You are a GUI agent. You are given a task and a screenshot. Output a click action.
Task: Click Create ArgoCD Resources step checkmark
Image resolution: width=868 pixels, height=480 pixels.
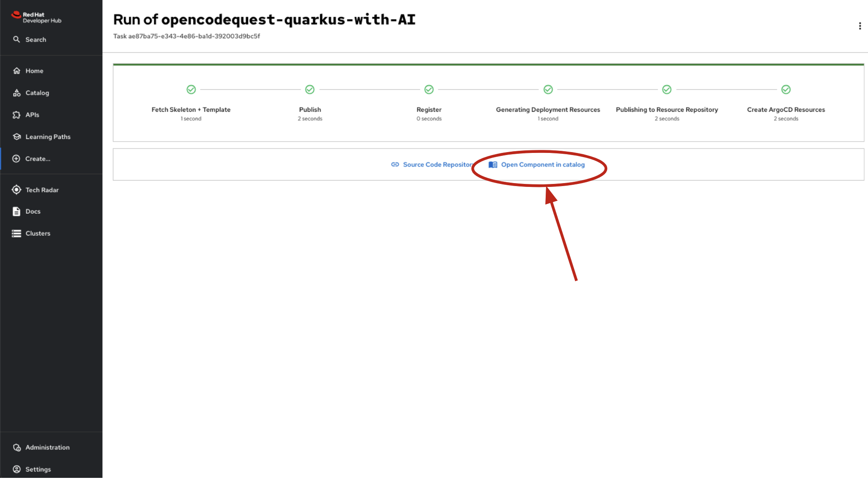(786, 90)
